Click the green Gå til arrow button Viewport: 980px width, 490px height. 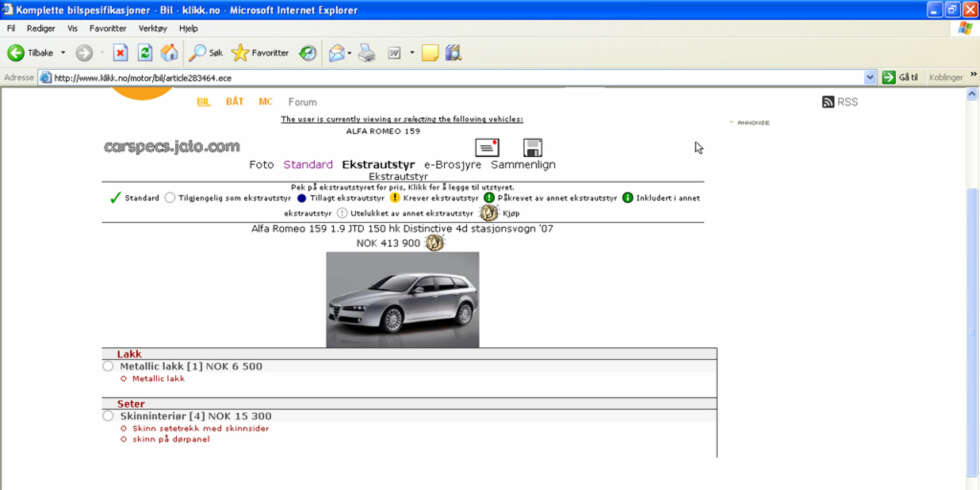point(888,78)
